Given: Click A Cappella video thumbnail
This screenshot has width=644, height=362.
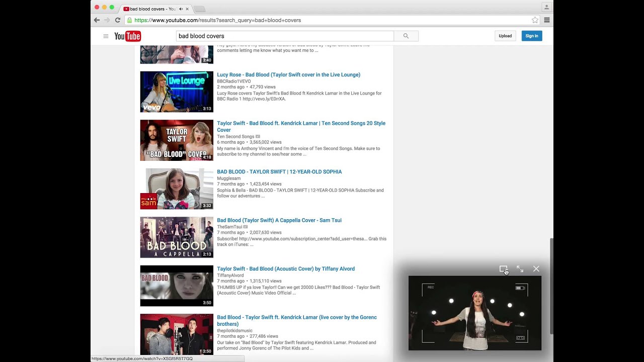Looking at the screenshot, I should coord(177,237).
